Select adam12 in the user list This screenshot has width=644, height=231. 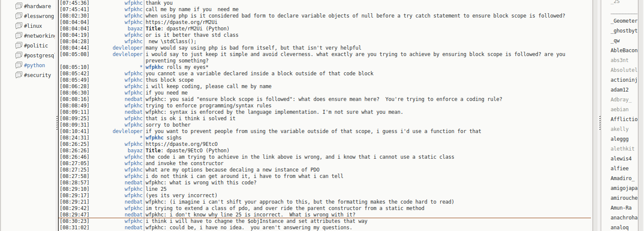620,90
